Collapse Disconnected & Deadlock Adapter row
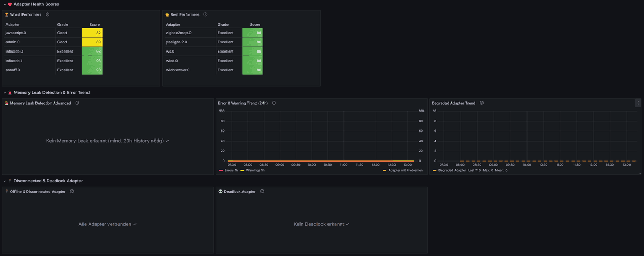 point(4,181)
